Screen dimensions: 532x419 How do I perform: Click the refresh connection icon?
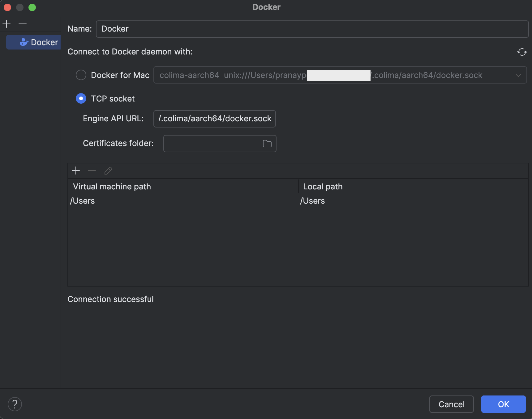click(x=522, y=52)
